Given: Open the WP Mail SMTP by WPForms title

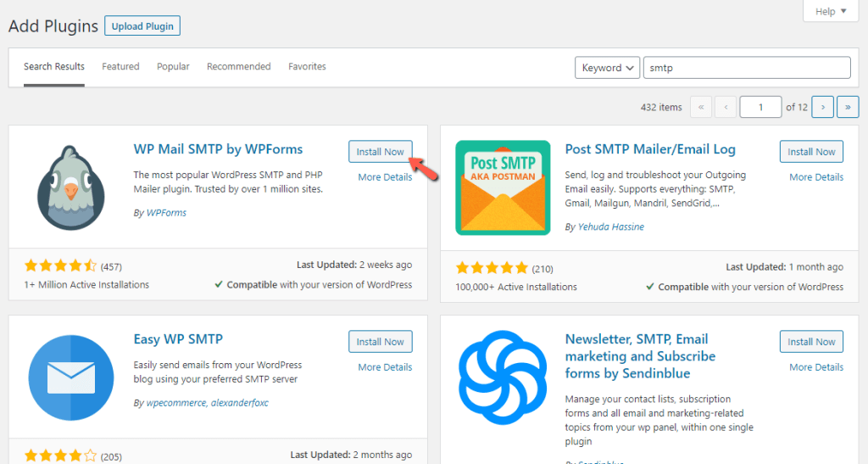Looking at the screenshot, I should 218,149.
